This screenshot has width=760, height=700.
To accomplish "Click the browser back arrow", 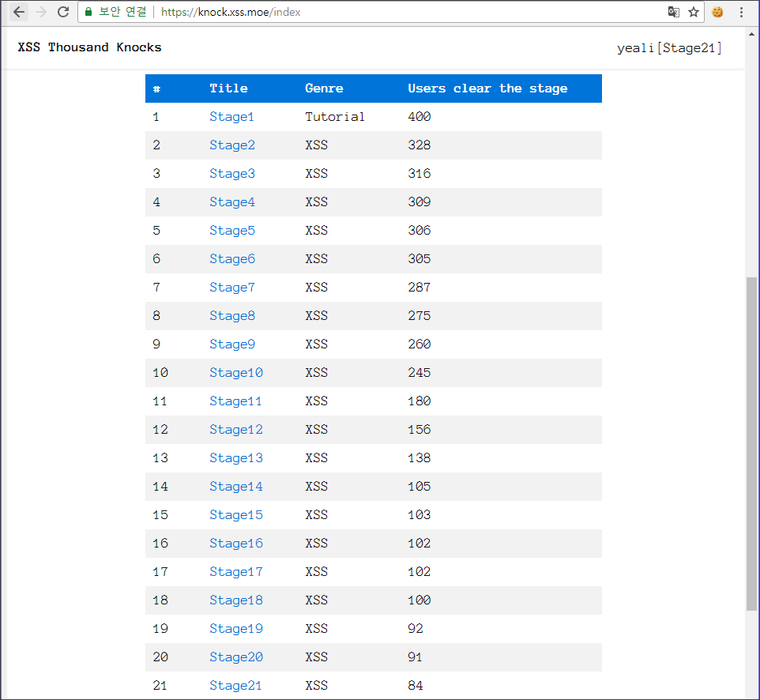I will (19, 12).
